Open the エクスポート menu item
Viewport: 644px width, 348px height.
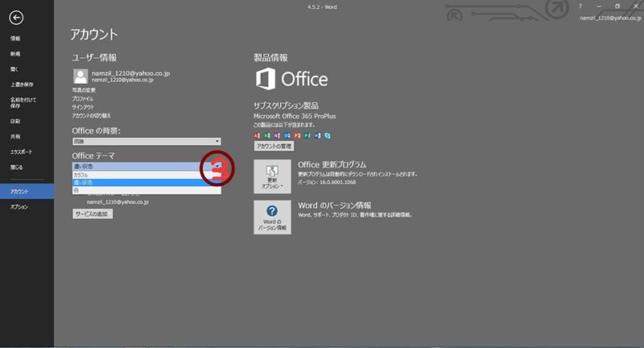coord(22,152)
